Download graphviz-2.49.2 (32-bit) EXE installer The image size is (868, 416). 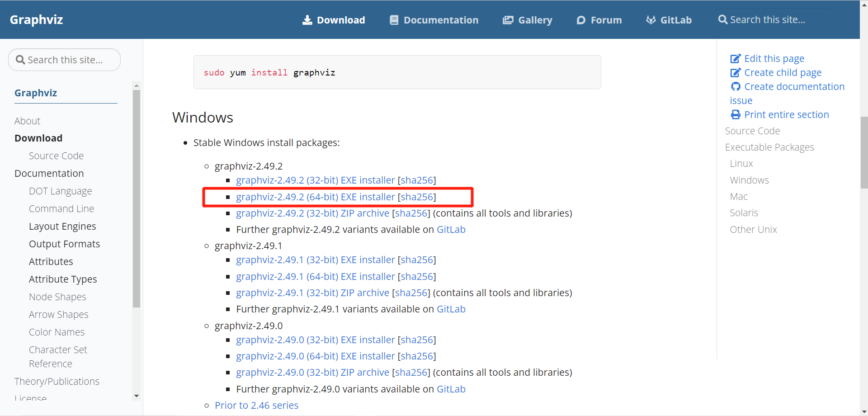pos(315,180)
